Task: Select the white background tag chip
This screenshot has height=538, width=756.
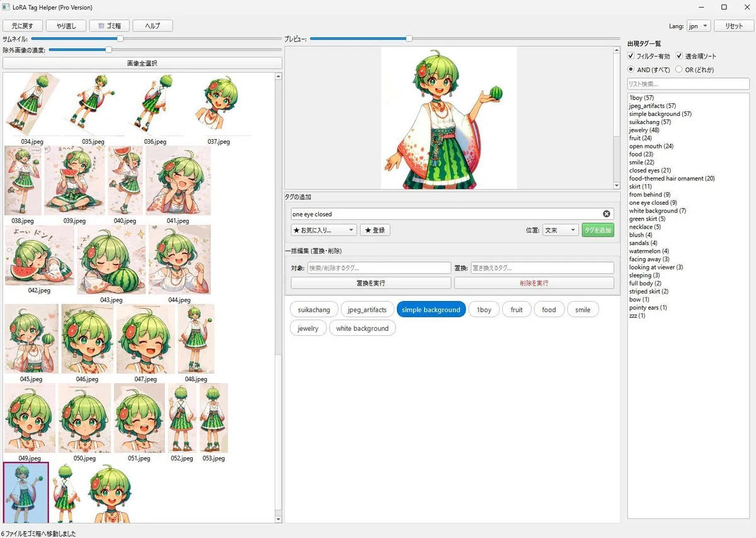Action: pos(362,328)
